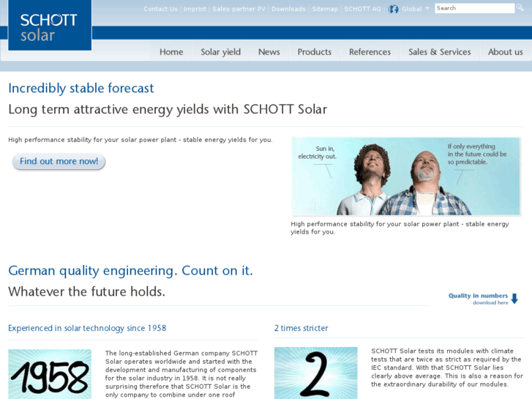Focus the Search input field
The image size is (532, 399).
[475, 8]
